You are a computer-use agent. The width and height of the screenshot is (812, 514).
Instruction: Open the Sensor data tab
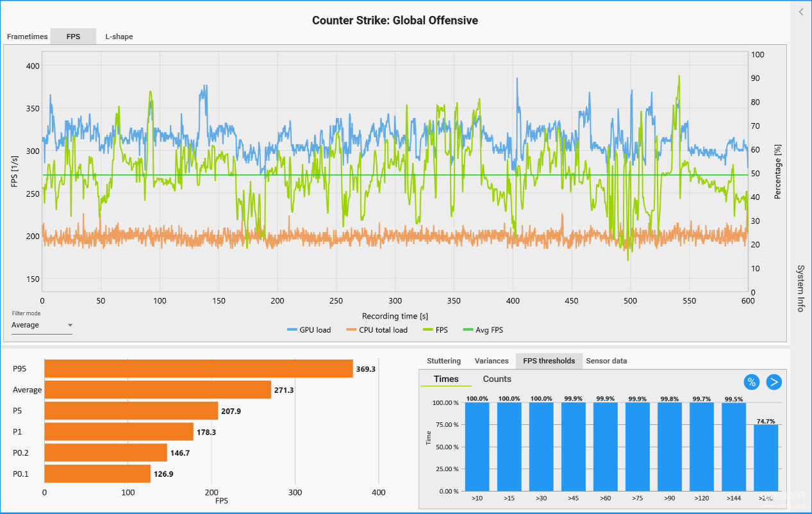point(606,361)
